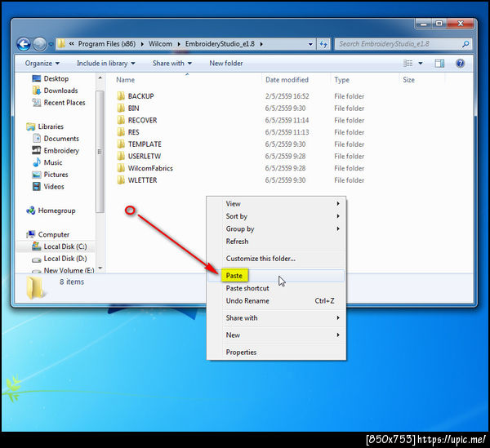Click the Computer node icon
The height and width of the screenshot is (448, 490).
point(31,234)
